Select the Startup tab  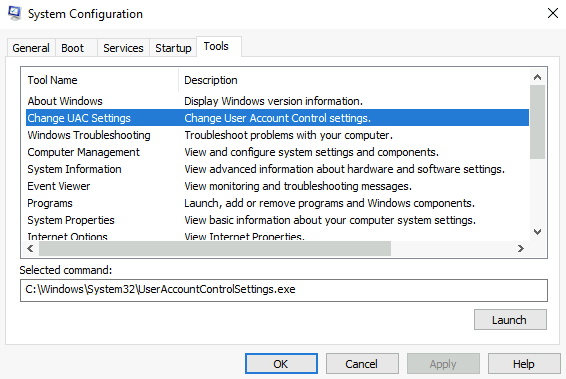(173, 48)
